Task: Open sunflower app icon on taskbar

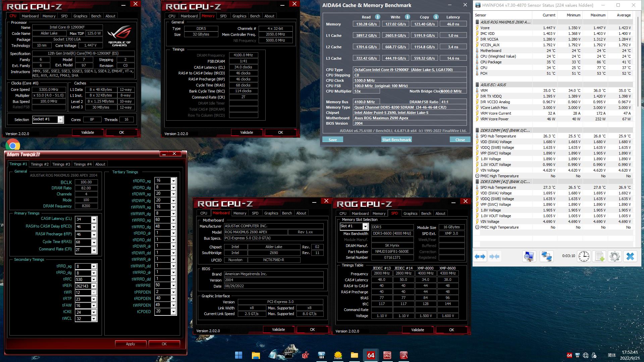Action: click(x=338, y=355)
